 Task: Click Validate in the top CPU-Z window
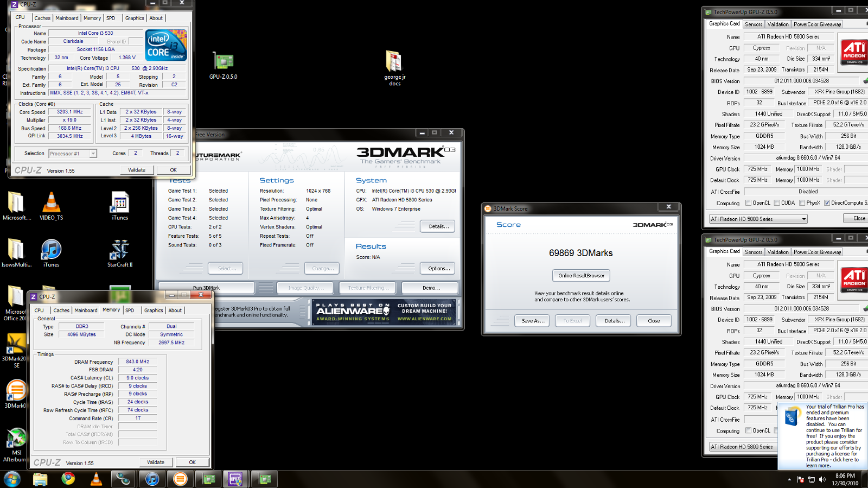pos(137,170)
